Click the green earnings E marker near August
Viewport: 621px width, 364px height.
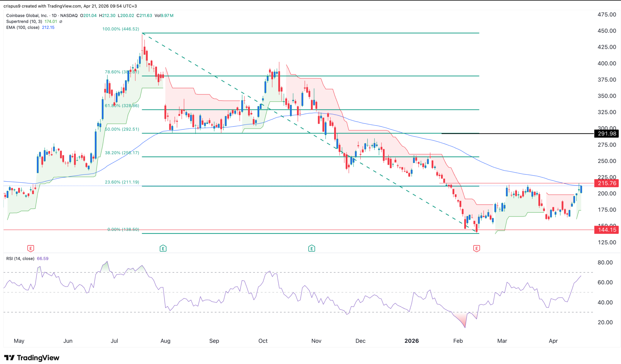pyautogui.click(x=163, y=248)
